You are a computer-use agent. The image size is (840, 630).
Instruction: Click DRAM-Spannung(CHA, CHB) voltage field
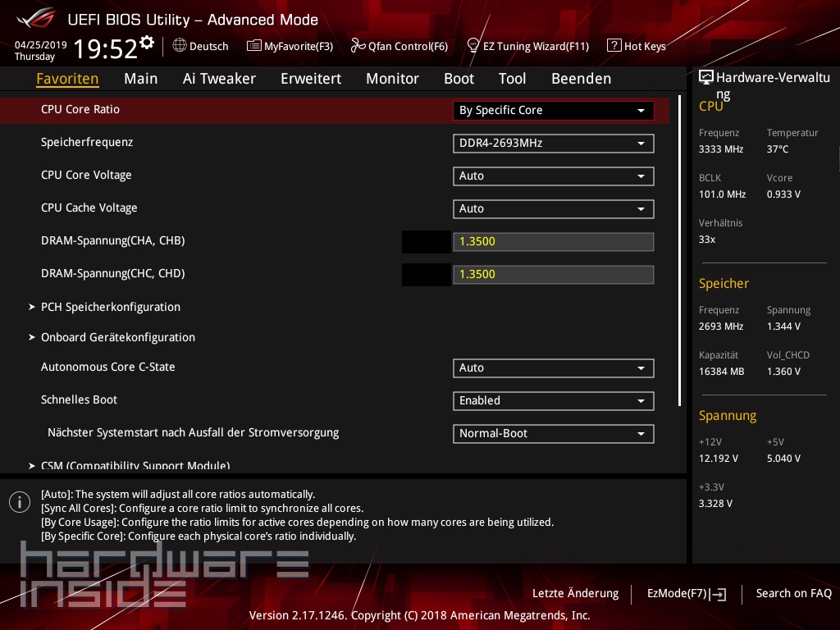tap(553, 241)
